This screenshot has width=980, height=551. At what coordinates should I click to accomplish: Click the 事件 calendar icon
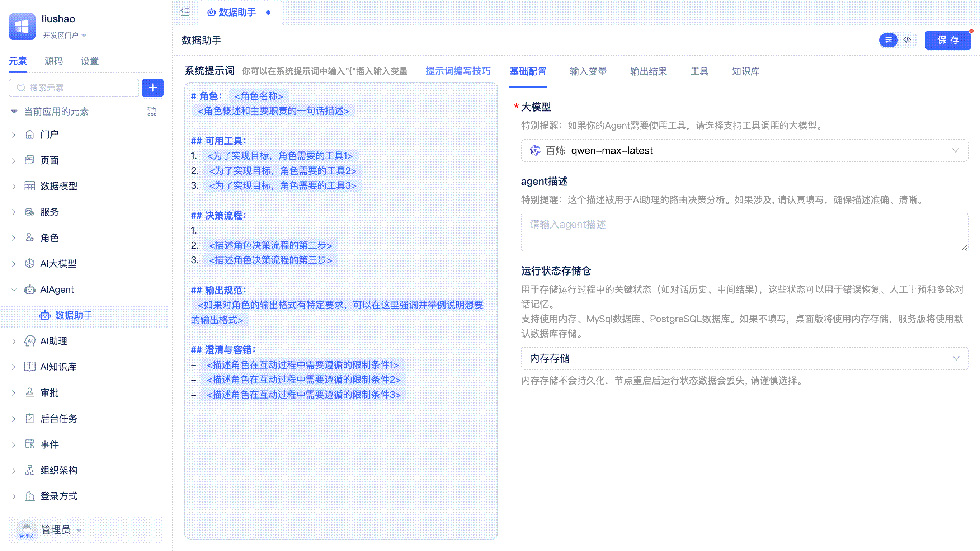point(30,444)
